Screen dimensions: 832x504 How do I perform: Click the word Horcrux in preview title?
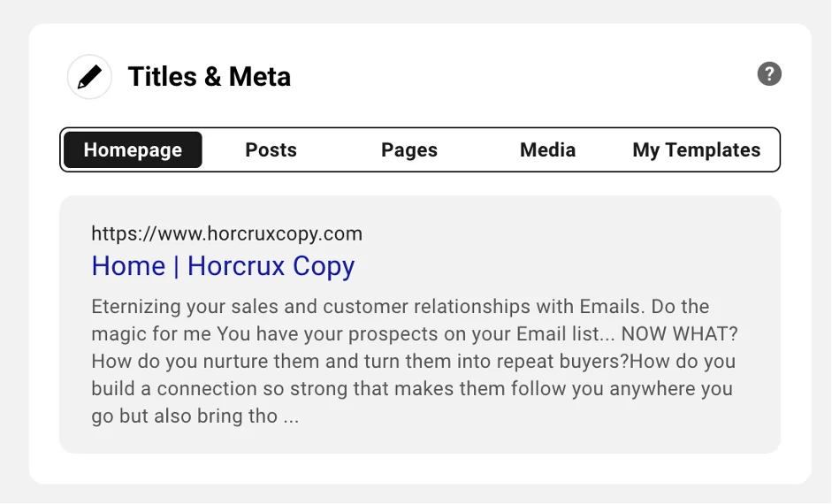click(x=236, y=266)
